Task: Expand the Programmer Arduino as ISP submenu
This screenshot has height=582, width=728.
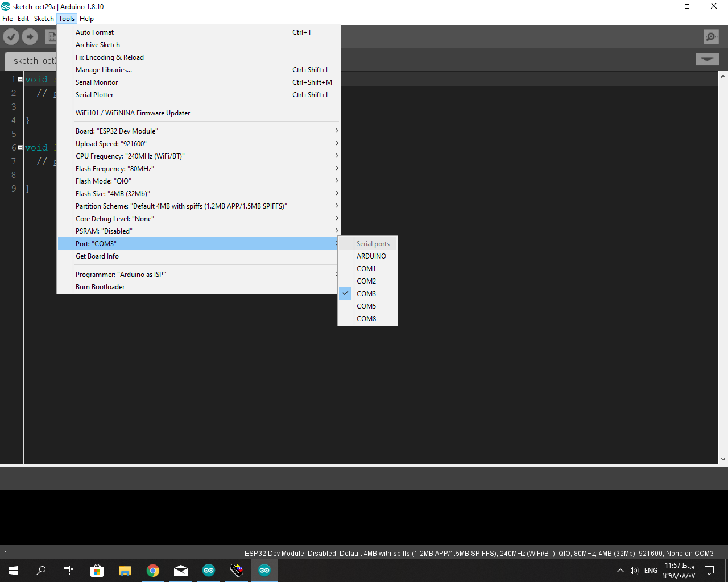Action: click(198, 275)
